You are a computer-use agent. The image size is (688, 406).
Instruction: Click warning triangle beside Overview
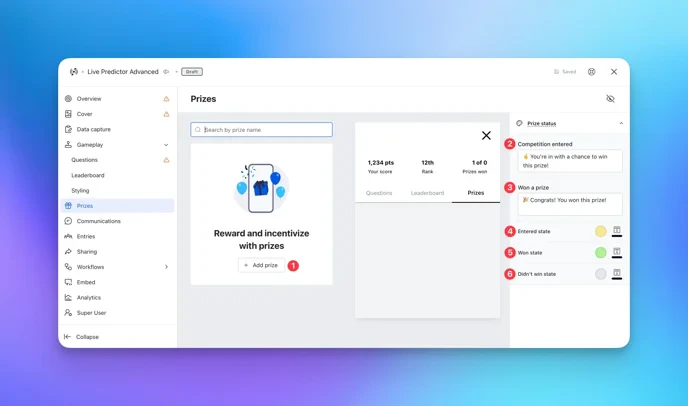(x=166, y=99)
